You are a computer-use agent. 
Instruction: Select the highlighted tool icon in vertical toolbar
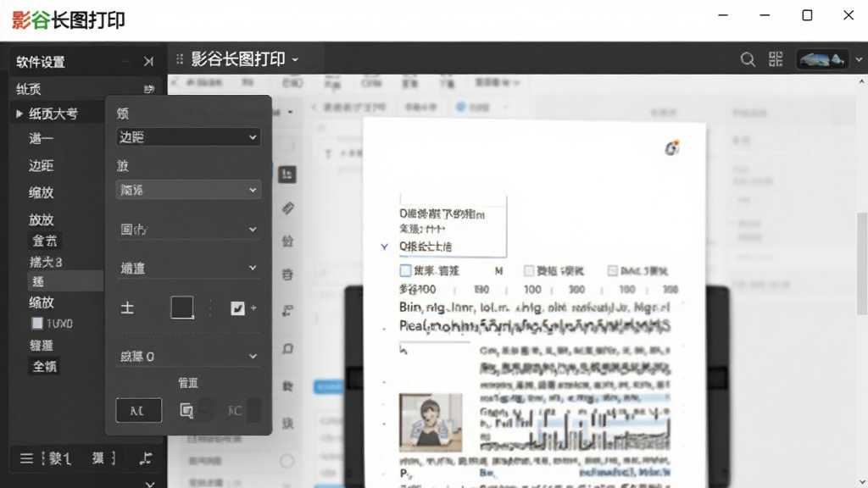(x=287, y=175)
